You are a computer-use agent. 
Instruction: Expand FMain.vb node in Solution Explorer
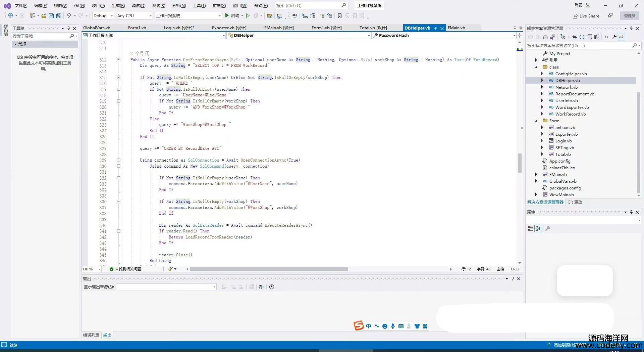(x=536, y=174)
